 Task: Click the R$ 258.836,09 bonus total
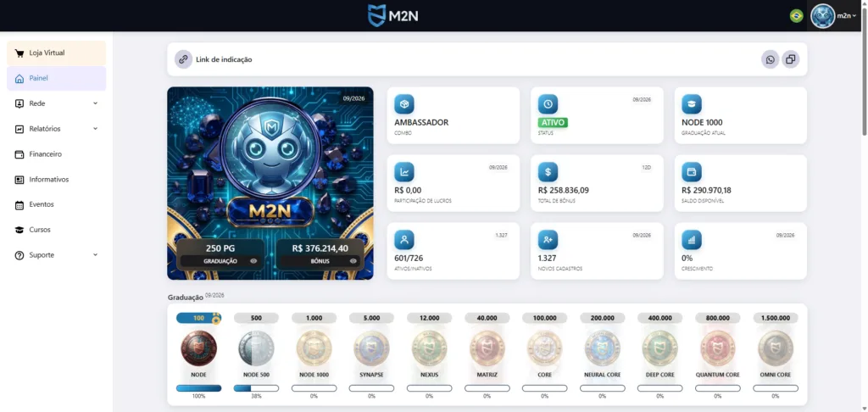coord(564,191)
